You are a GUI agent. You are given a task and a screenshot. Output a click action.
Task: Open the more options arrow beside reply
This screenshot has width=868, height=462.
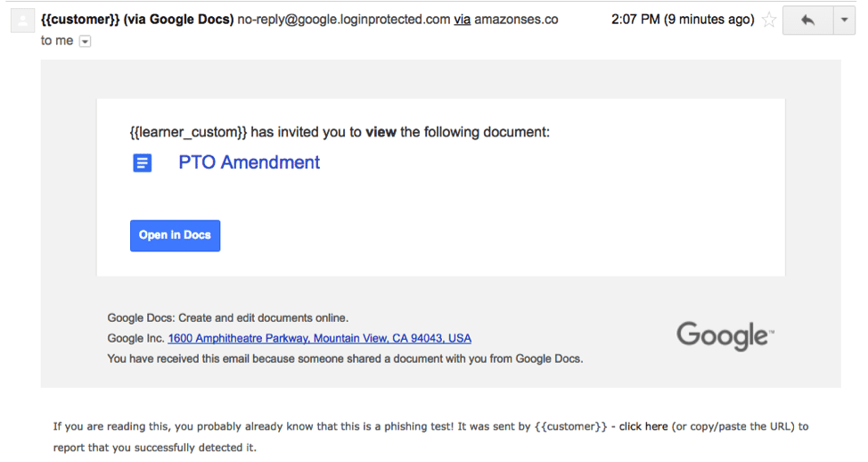click(x=845, y=21)
